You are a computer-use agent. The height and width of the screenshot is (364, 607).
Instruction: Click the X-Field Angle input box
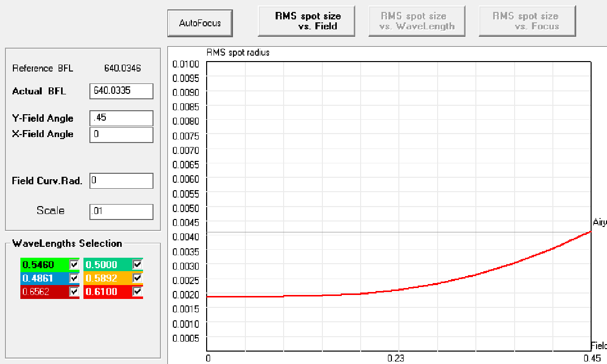pyautogui.click(x=121, y=134)
